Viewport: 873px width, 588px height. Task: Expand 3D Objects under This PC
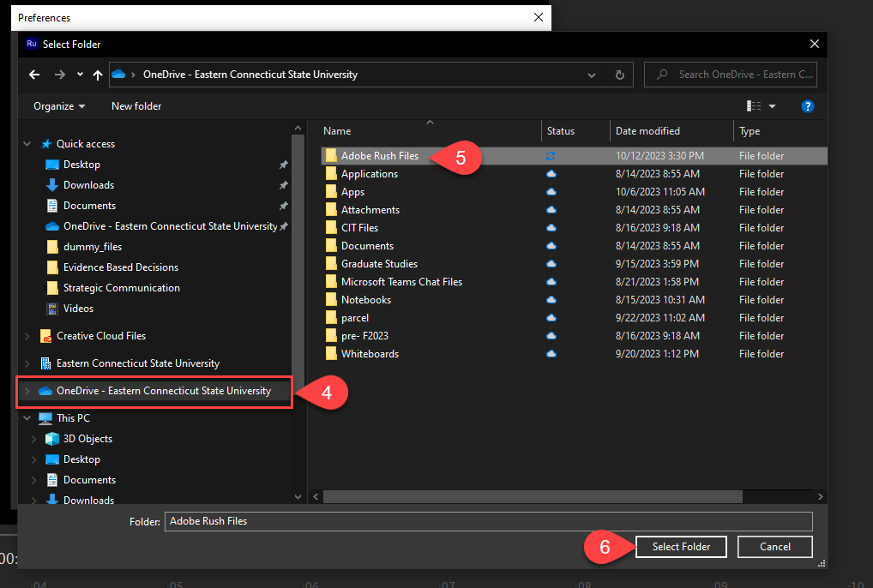[34, 439]
